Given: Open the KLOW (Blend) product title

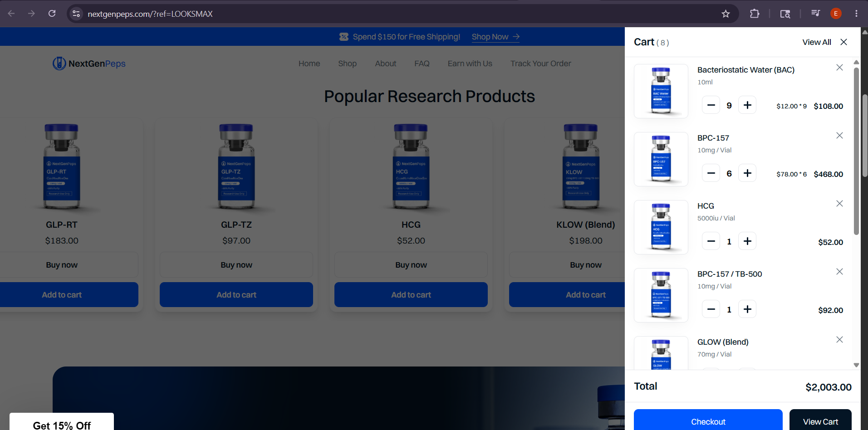Looking at the screenshot, I should click(586, 225).
